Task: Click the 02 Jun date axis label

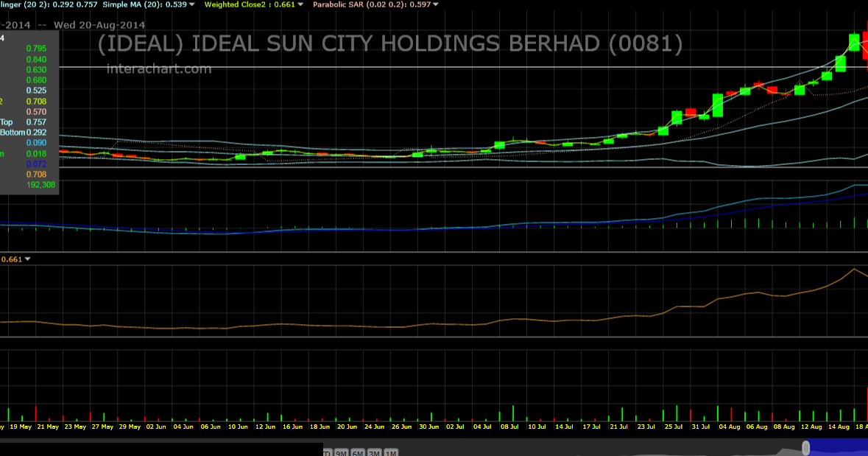Action: [x=156, y=427]
